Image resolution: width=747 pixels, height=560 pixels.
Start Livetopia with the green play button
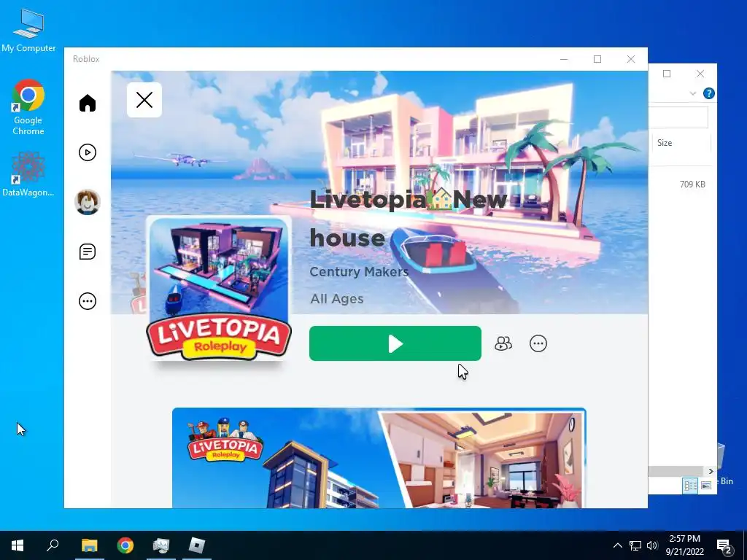pyautogui.click(x=395, y=343)
